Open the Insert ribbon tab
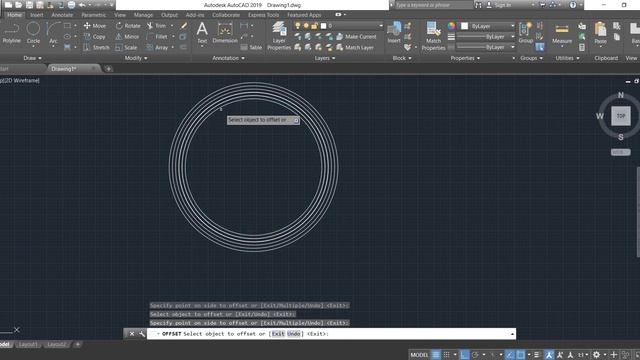This screenshot has height=360, width=640. pos(36,15)
